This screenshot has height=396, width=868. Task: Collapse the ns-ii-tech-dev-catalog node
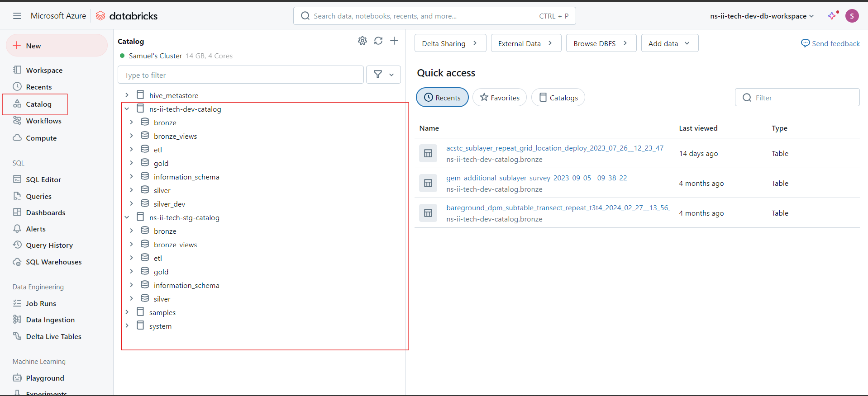tap(127, 109)
